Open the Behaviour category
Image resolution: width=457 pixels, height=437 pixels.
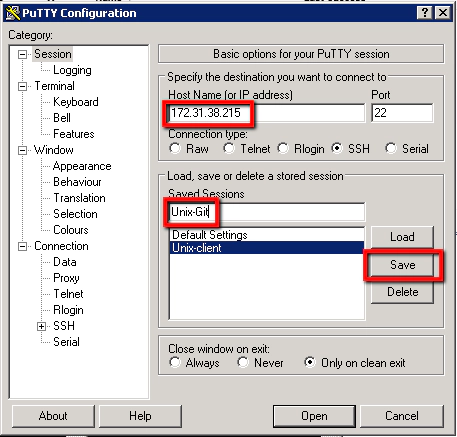[77, 182]
